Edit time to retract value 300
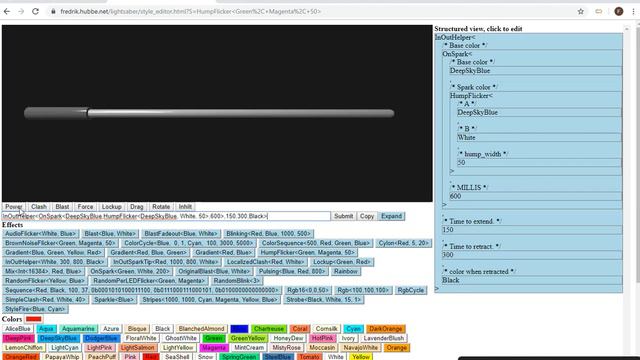The width and height of the screenshot is (640, 360). [531, 255]
